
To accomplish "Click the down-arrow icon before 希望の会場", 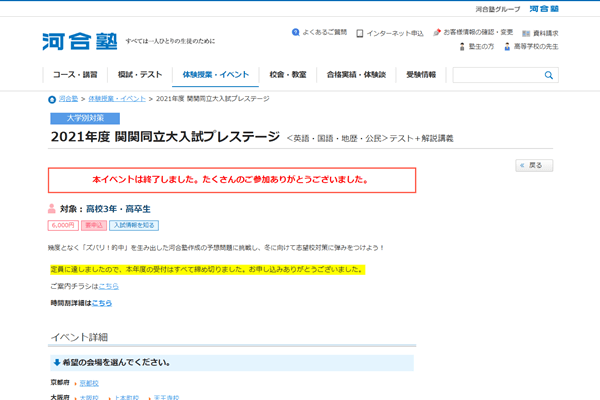I will point(57,362).
